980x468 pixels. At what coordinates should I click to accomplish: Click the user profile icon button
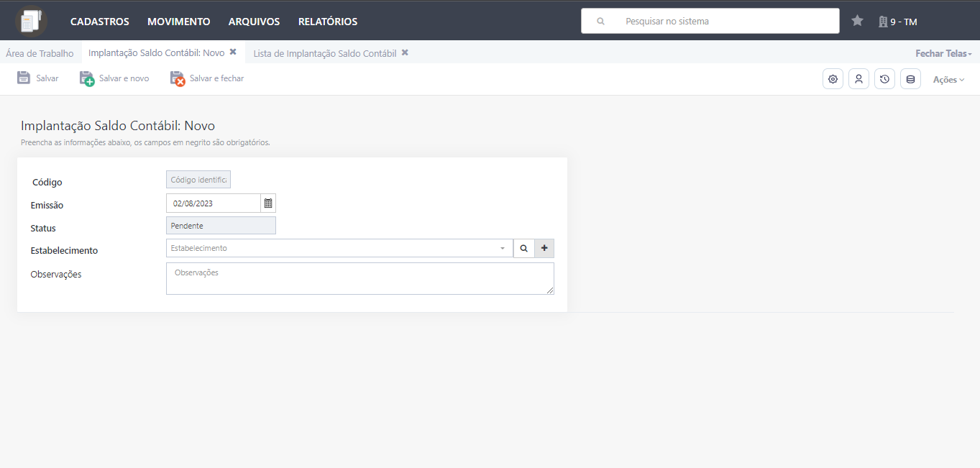coord(858,79)
